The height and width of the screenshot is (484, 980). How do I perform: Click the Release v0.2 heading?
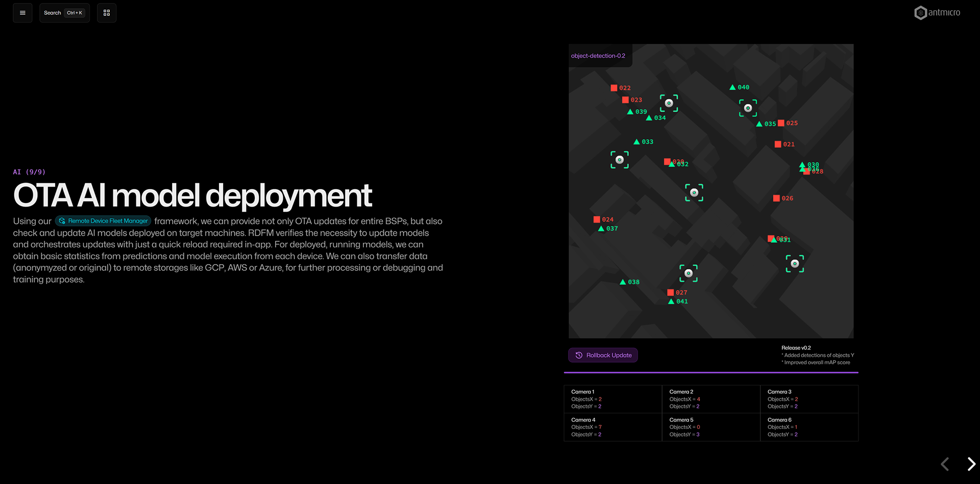(796, 348)
